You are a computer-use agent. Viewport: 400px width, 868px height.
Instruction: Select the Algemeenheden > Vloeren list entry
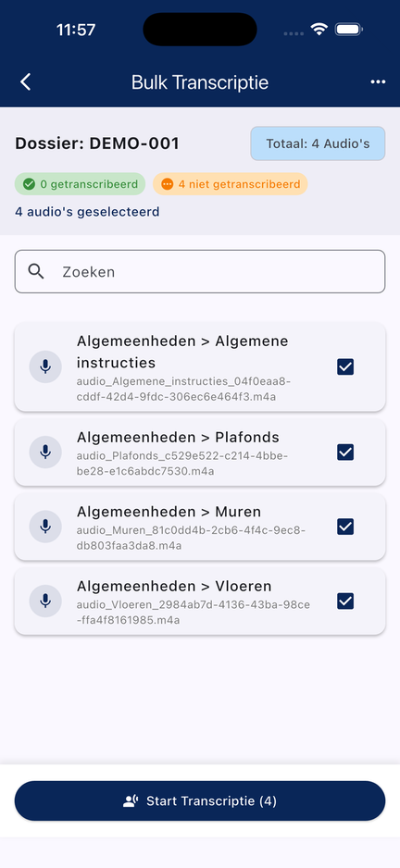pos(200,601)
